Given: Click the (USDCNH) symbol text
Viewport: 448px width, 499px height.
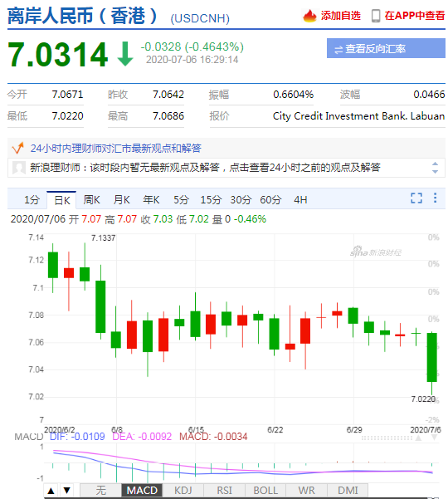Looking at the screenshot, I should [x=200, y=18].
